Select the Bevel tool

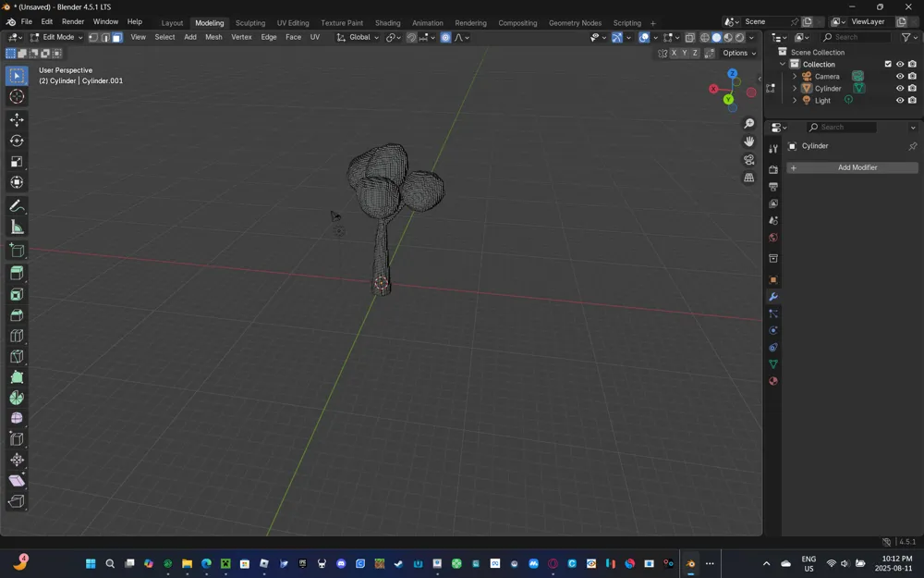pyautogui.click(x=17, y=315)
